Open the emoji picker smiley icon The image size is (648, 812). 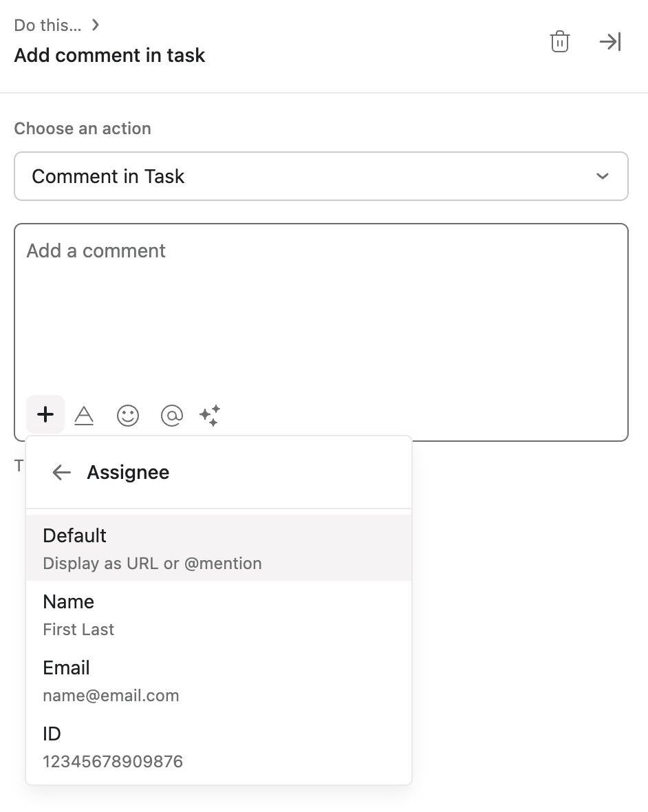(x=127, y=414)
